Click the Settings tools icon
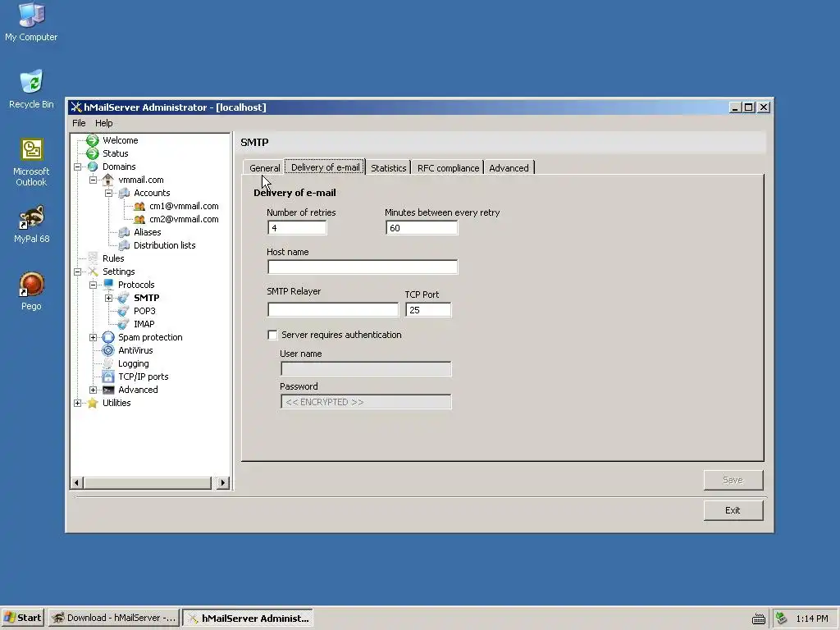The height and width of the screenshot is (630, 840). (93, 272)
